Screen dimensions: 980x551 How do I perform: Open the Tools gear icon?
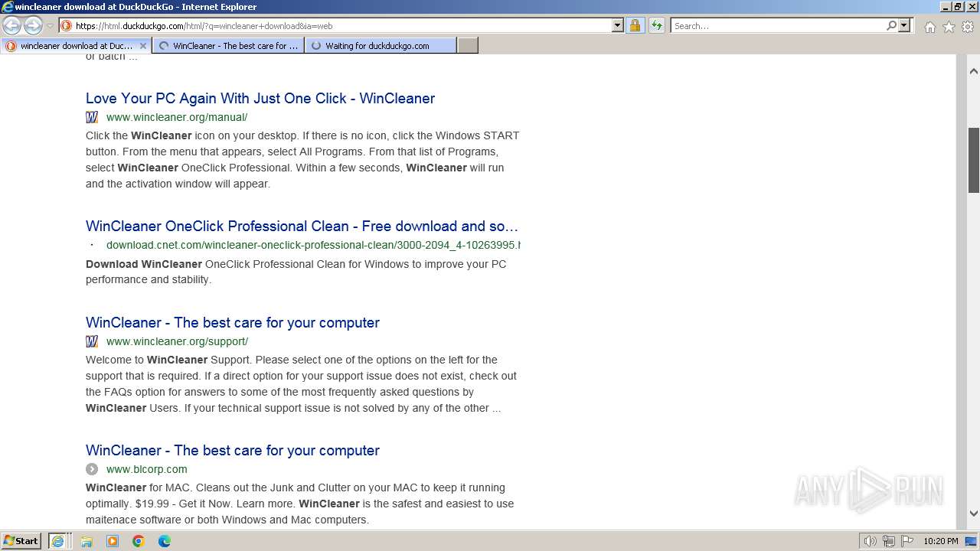pos(968,27)
